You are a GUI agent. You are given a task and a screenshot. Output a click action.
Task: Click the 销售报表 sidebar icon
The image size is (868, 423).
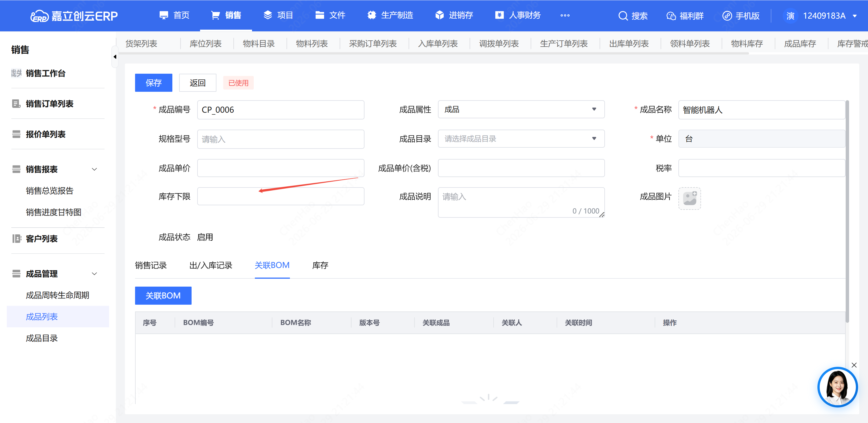pyautogui.click(x=16, y=169)
